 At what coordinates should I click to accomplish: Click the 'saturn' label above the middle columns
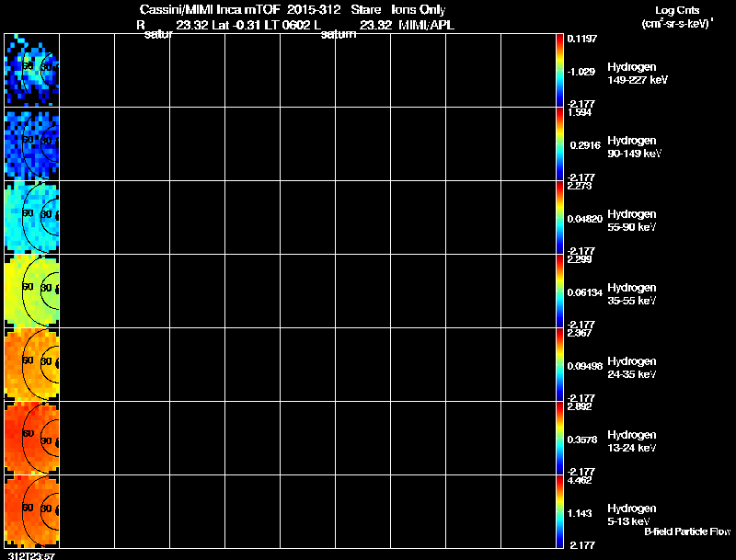pos(339,35)
